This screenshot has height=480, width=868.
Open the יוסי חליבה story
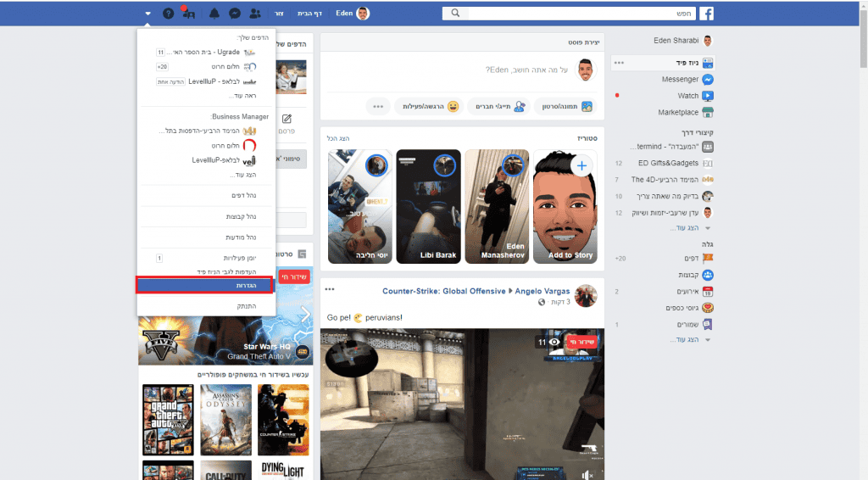(359, 207)
